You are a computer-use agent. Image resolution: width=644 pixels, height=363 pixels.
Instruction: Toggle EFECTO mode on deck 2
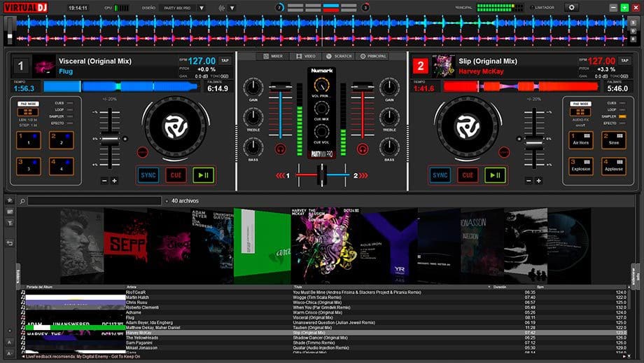pos(615,123)
